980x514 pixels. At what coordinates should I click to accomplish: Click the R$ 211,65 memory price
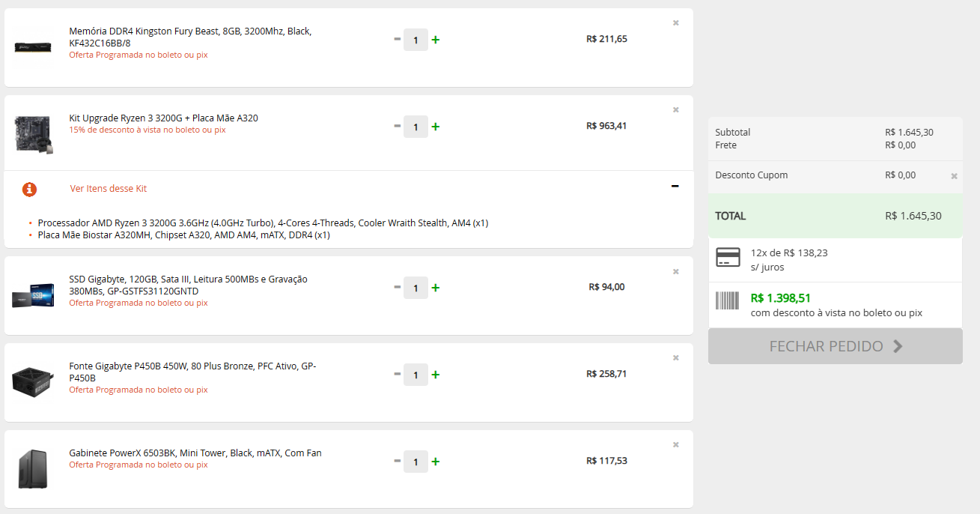pyautogui.click(x=606, y=39)
